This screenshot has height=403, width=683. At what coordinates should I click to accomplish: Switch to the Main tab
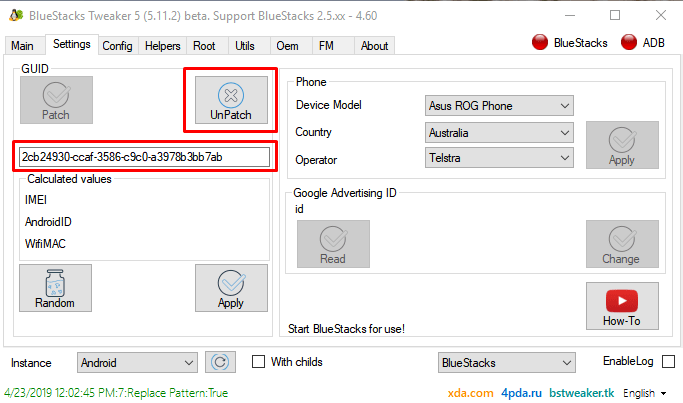(23, 46)
